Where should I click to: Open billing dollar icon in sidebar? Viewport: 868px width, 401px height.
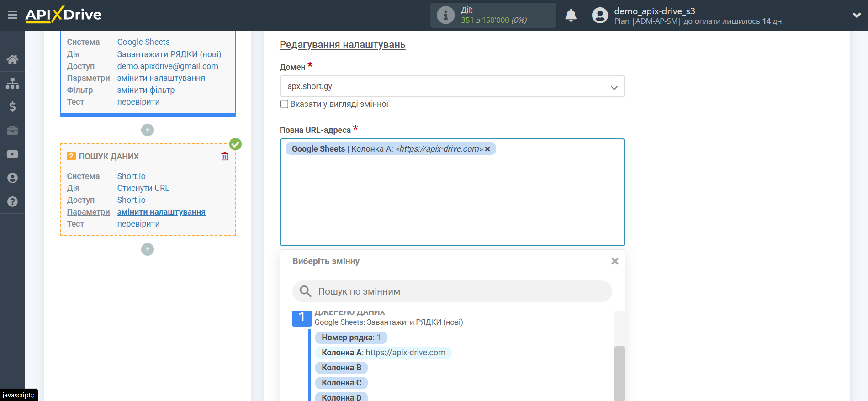pos(12,107)
